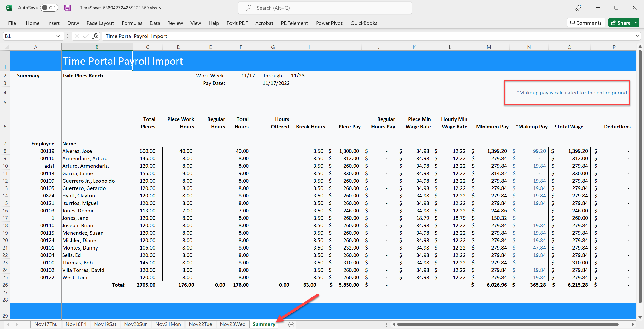Screen dimensions: 644x329
Task: Click the vertical scroll down arrow
Action: (x=640, y=317)
